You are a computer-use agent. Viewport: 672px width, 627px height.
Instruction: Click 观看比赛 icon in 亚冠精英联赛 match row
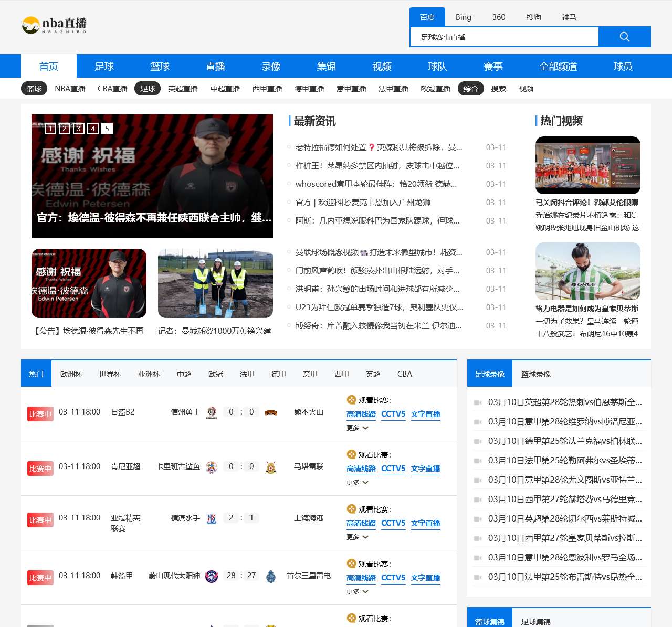click(x=351, y=509)
